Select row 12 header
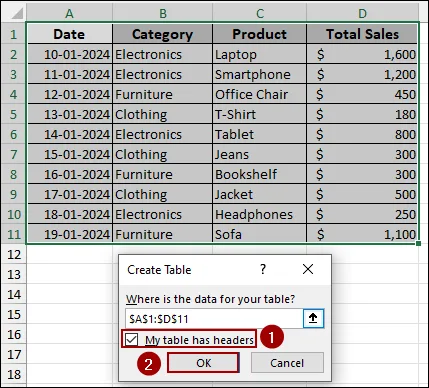Image resolution: width=429 pixels, height=388 pixels. (14, 255)
